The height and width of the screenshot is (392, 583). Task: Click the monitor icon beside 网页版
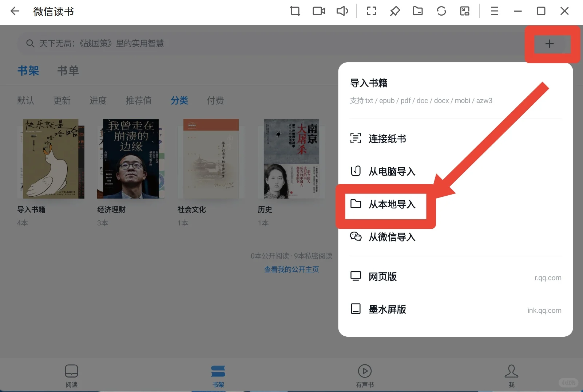(x=356, y=276)
